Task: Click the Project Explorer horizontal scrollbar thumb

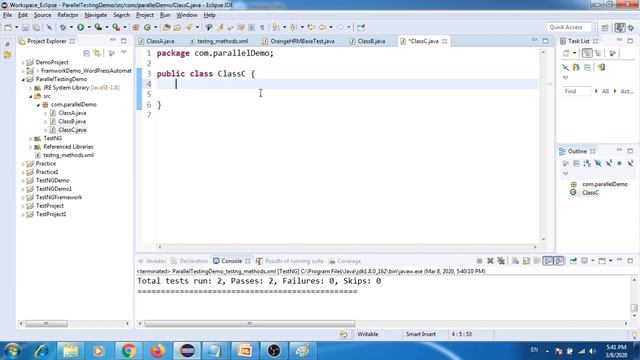Action: pyautogui.click(x=47, y=324)
